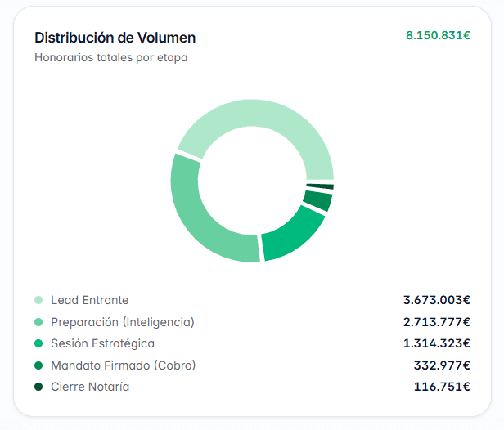Screen dimensions: 504x430
Task: Click the Distribución de Volumen title
Action: click(115, 38)
